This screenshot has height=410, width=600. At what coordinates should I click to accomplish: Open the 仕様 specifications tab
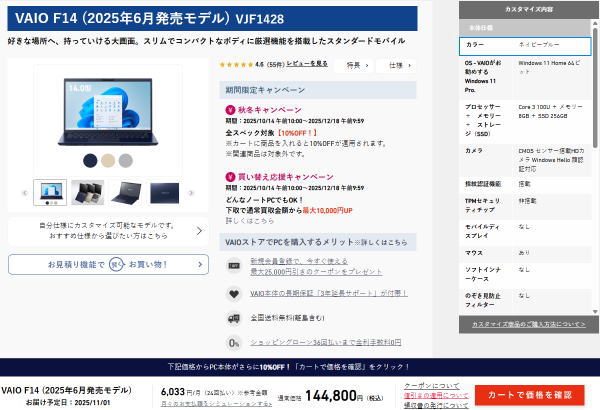(399, 65)
